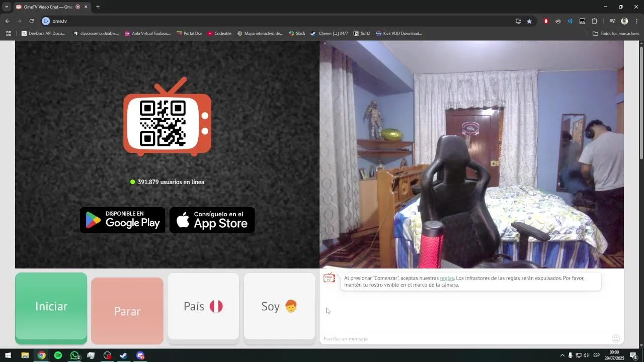
Task: Click the '391.879 usuarios en línea' text
Action: click(x=171, y=182)
